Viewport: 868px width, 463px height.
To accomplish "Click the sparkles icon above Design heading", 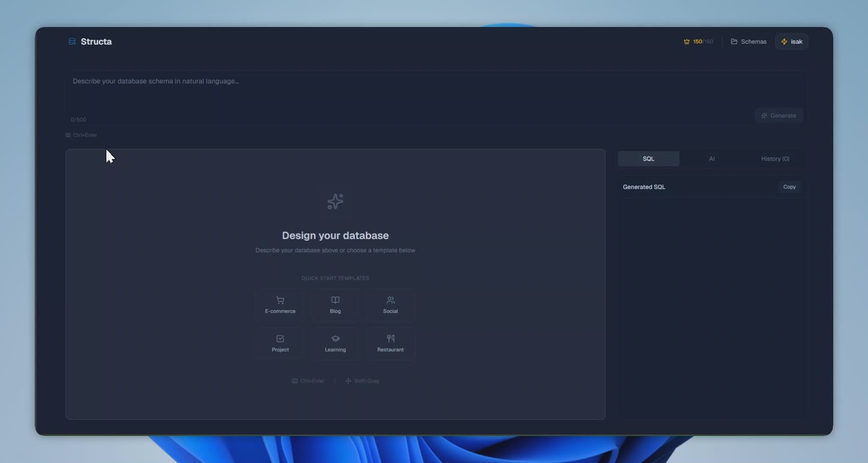I will click(x=335, y=201).
